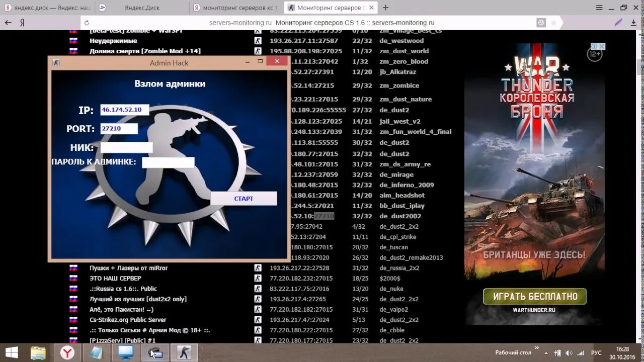Open the clock showing 16:28
Viewport: 644px width, 362px height.
tap(622, 352)
